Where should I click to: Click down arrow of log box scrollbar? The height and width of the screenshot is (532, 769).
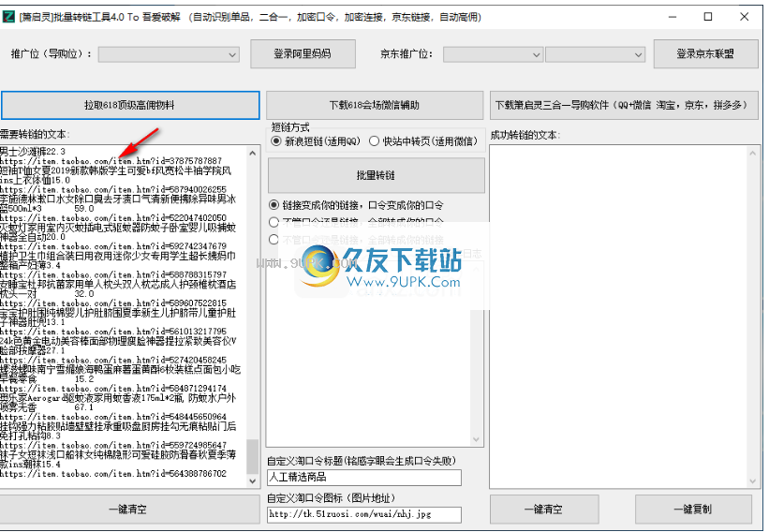[476, 439]
